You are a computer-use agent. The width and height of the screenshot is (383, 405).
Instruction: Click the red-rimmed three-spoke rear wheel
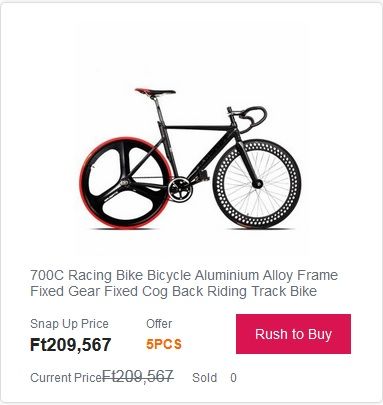pos(126,183)
